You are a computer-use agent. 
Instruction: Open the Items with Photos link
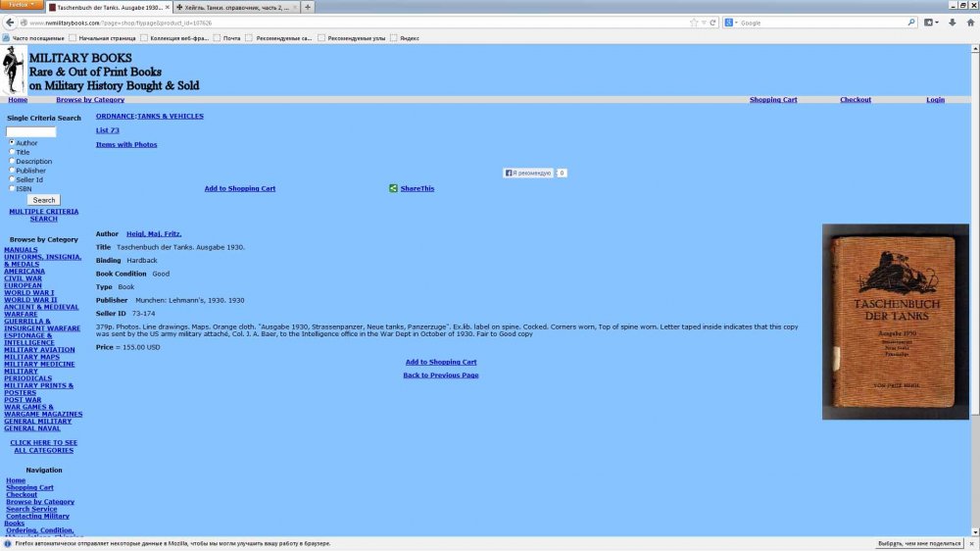coord(126,144)
